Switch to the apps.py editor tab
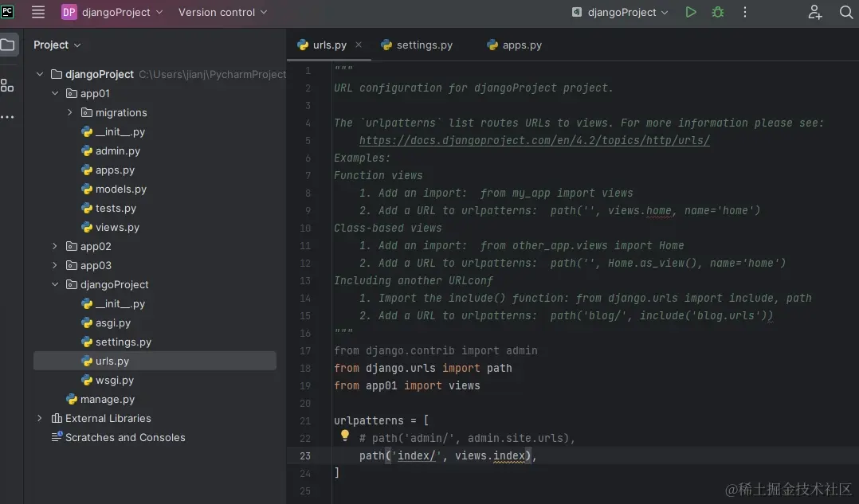Screen dimensions: 859x504 click(515, 45)
